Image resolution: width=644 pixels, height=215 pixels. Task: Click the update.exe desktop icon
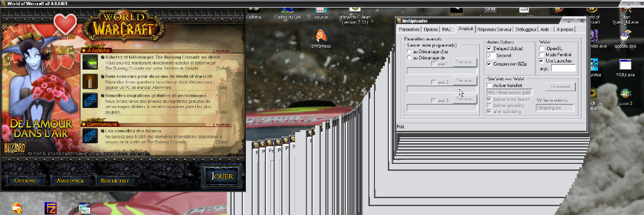click(624, 38)
